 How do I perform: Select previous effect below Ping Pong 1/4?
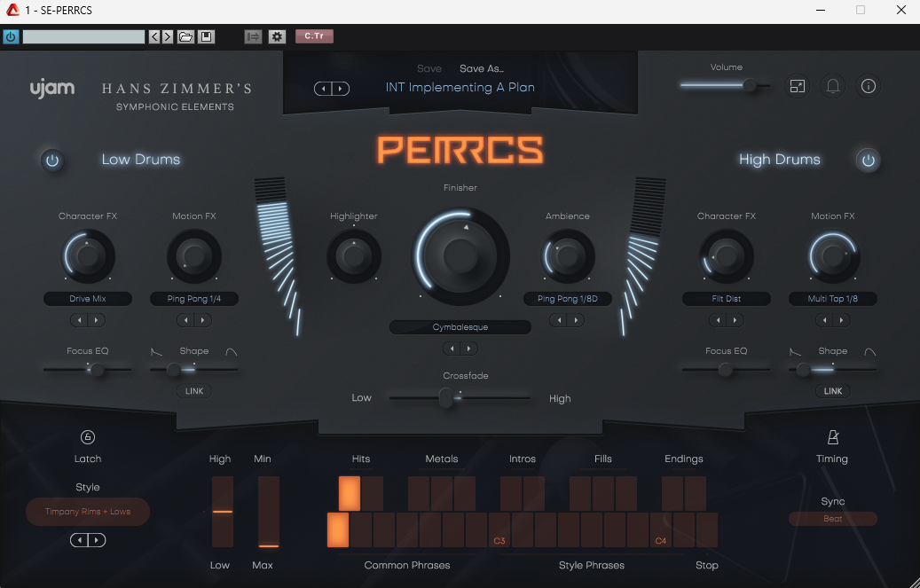tap(186, 320)
